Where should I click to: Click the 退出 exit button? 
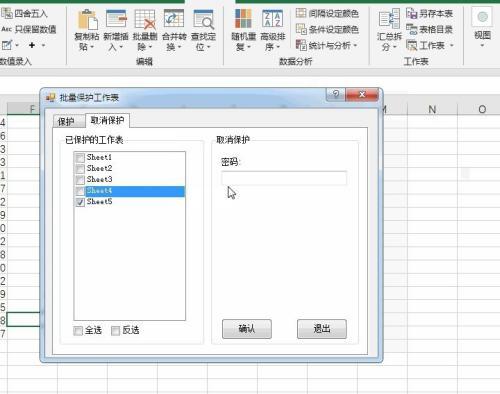point(322,329)
